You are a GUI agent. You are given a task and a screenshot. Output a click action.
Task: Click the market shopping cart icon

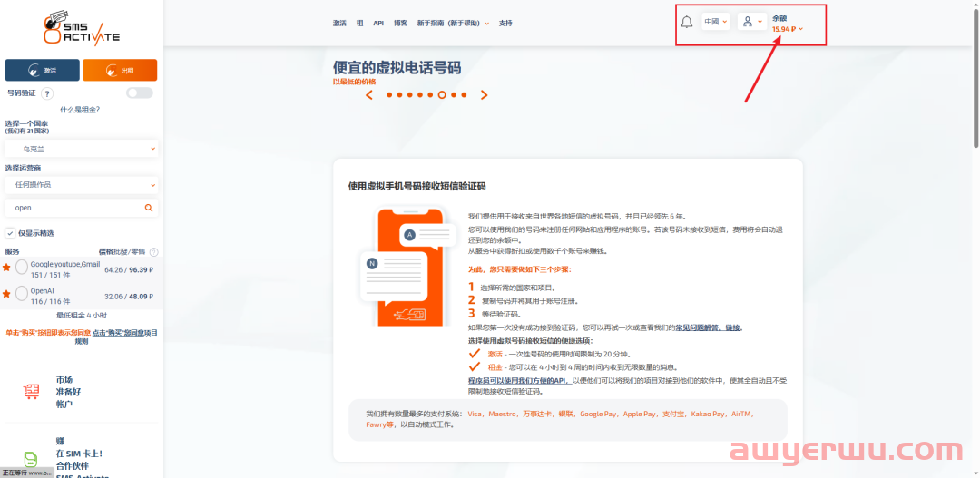coord(31,392)
